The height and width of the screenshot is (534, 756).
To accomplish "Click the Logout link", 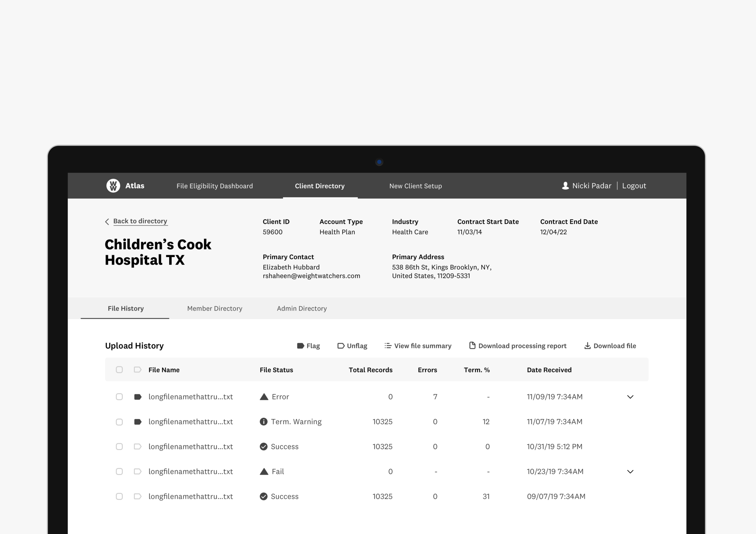I will (634, 186).
